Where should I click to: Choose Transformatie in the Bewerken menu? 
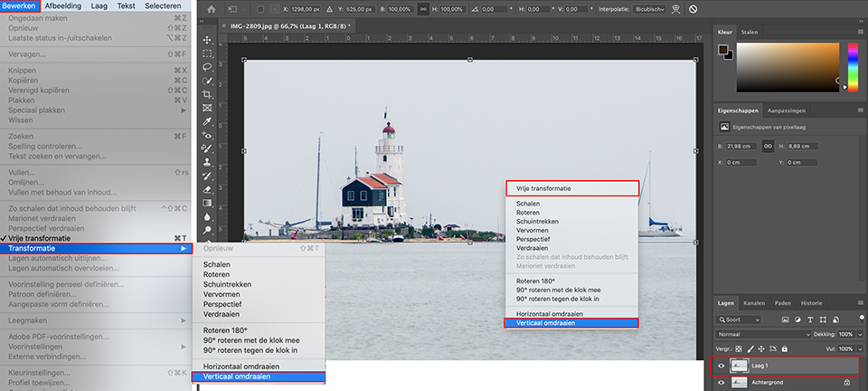point(96,248)
